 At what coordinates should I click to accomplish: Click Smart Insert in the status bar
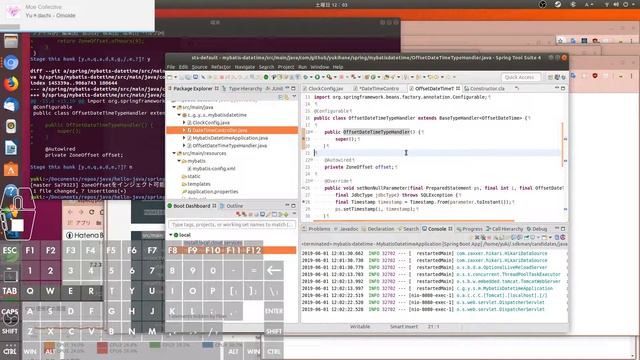coord(404,327)
